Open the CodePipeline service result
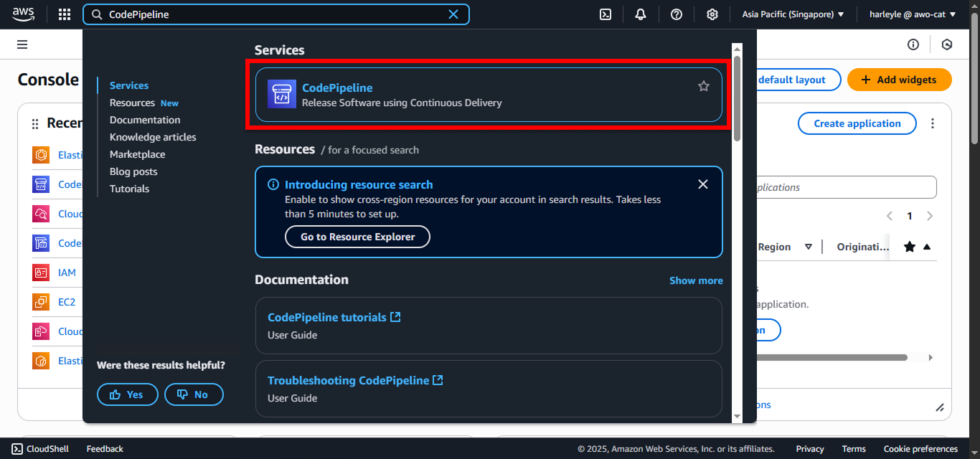This screenshot has width=980, height=459. click(489, 95)
